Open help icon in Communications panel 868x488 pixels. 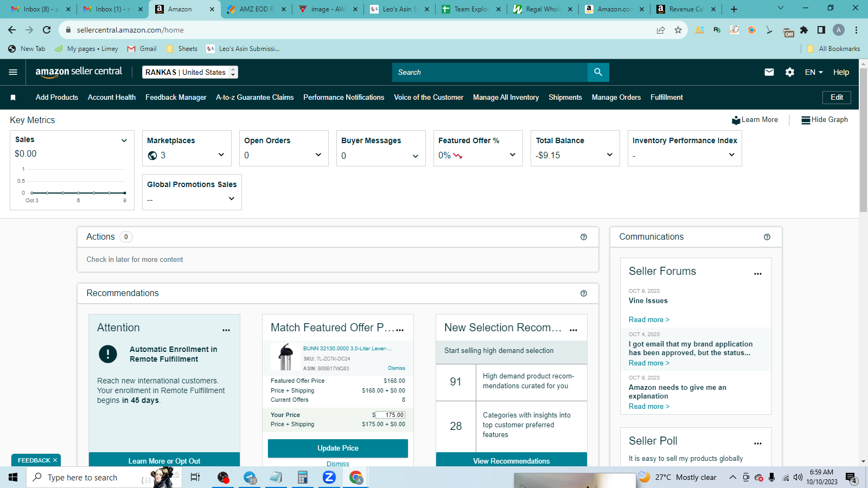(x=767, y=237)
